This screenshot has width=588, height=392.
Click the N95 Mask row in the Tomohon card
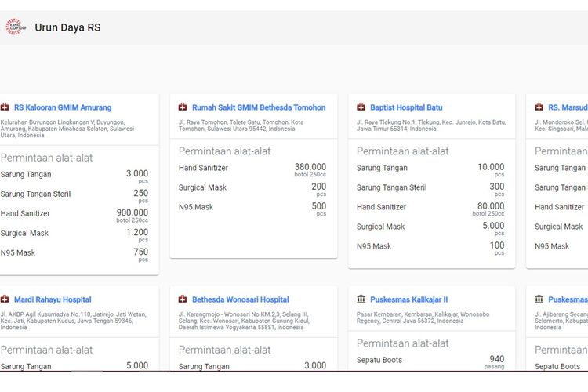tap(196, 207)
